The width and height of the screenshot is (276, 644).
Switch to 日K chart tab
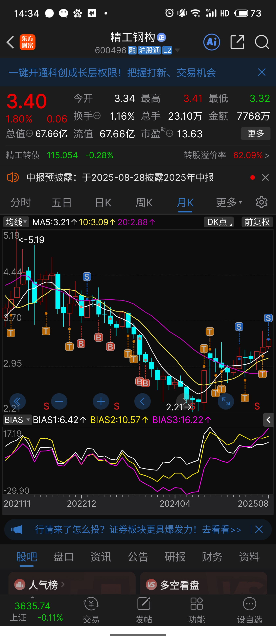pyautogui.click(x=103, y=203)
